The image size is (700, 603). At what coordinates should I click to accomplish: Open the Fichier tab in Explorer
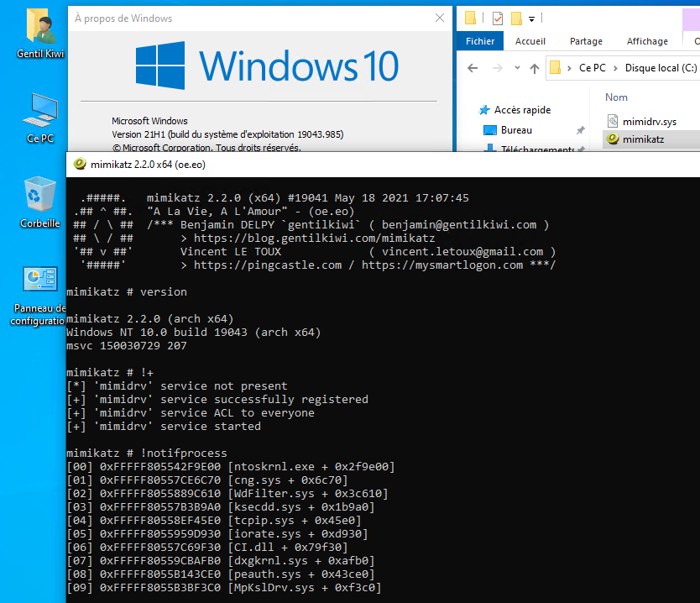pyautogui.click(x=480, y=41)
